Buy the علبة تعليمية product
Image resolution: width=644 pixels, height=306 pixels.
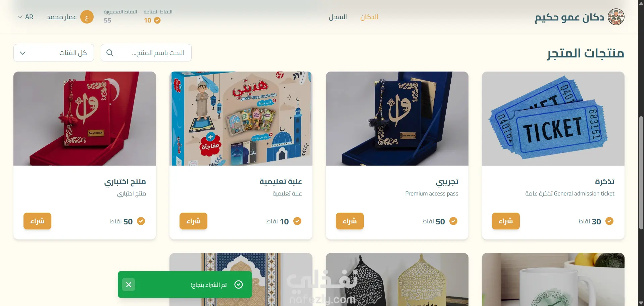(193, 221)
